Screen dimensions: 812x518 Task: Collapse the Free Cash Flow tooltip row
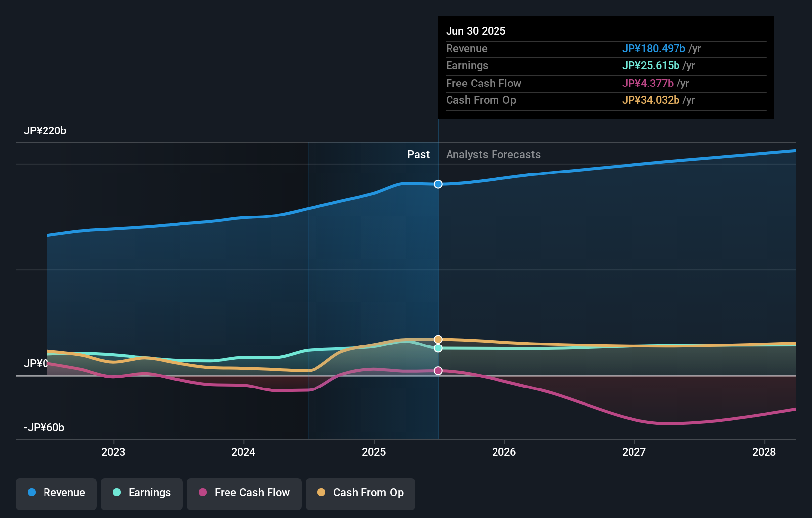(484, 83)
